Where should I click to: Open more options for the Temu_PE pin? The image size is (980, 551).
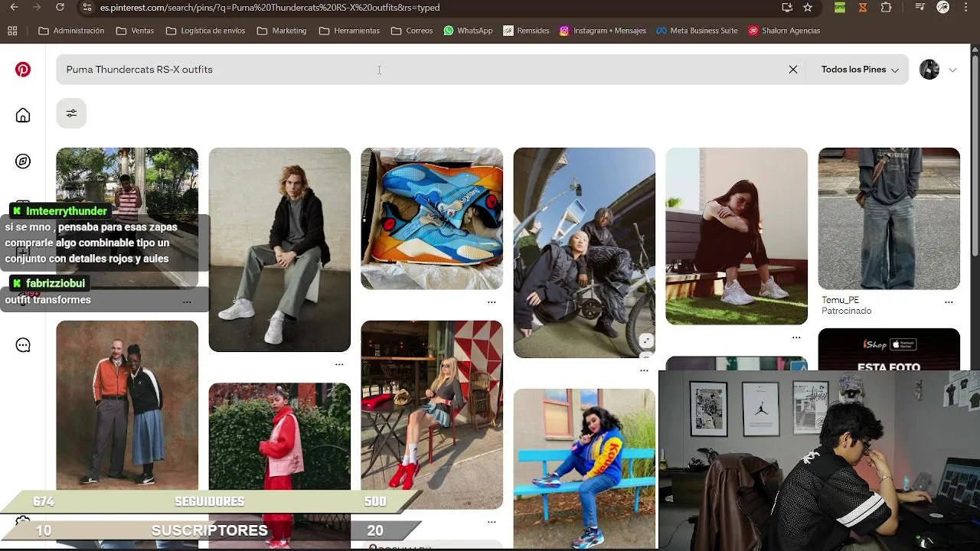(x=949, y=302)
